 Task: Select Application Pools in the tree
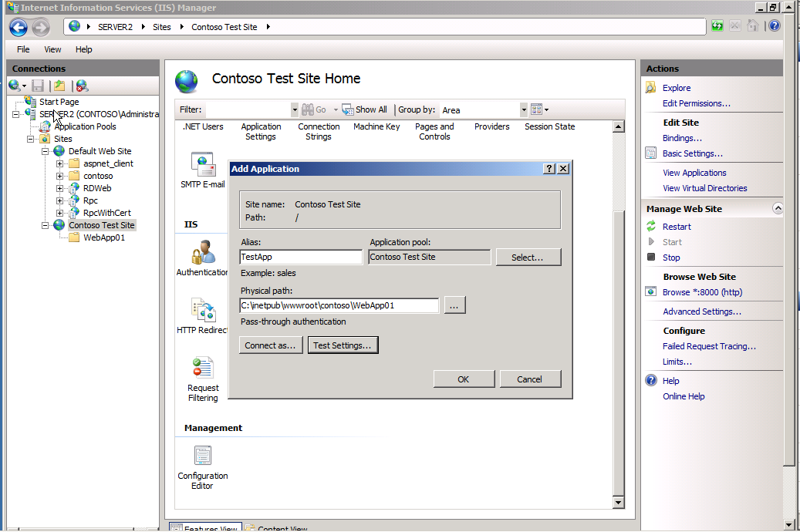[x=85, y=126]
